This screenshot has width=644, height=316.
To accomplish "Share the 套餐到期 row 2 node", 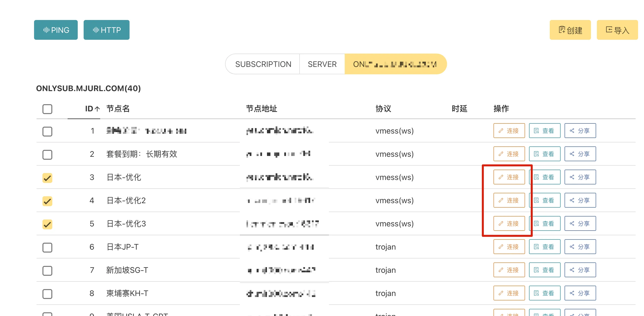I will [580, 154].
